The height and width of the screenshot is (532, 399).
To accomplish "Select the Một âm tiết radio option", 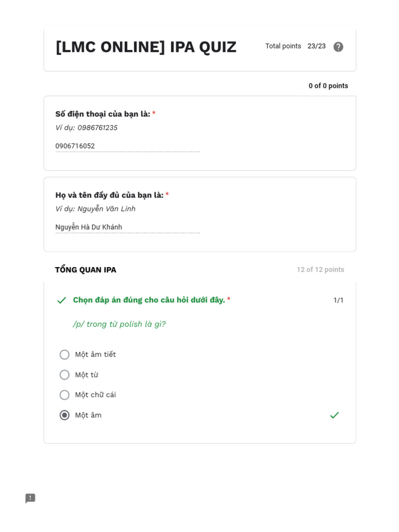I will tap(64, 355).
